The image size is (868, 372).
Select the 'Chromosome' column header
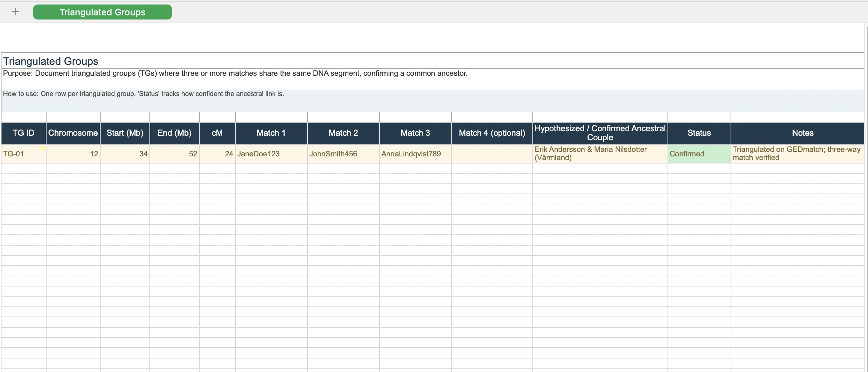tap(73, 133)
